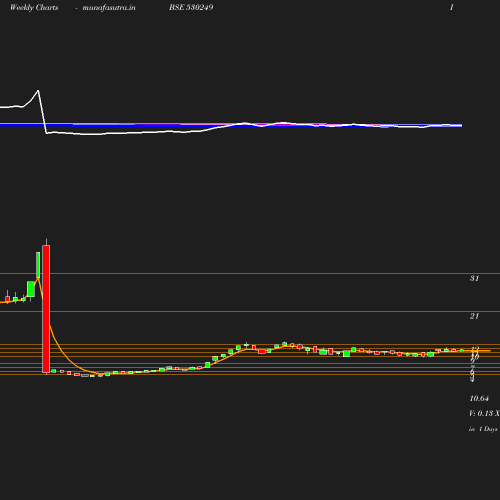Click the 'munafasutra.in' site label

[x=109, y=7]
